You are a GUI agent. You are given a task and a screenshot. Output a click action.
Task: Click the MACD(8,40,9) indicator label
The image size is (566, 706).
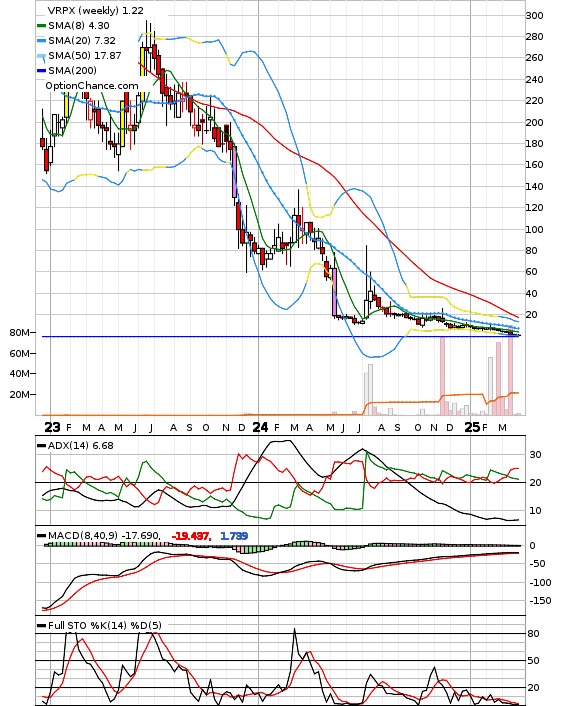(83, 536)
